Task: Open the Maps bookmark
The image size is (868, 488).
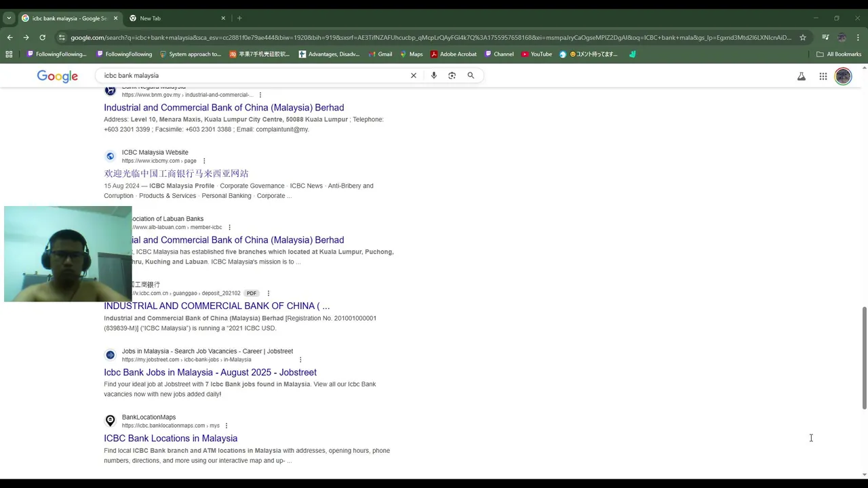Action: (412, 54)
